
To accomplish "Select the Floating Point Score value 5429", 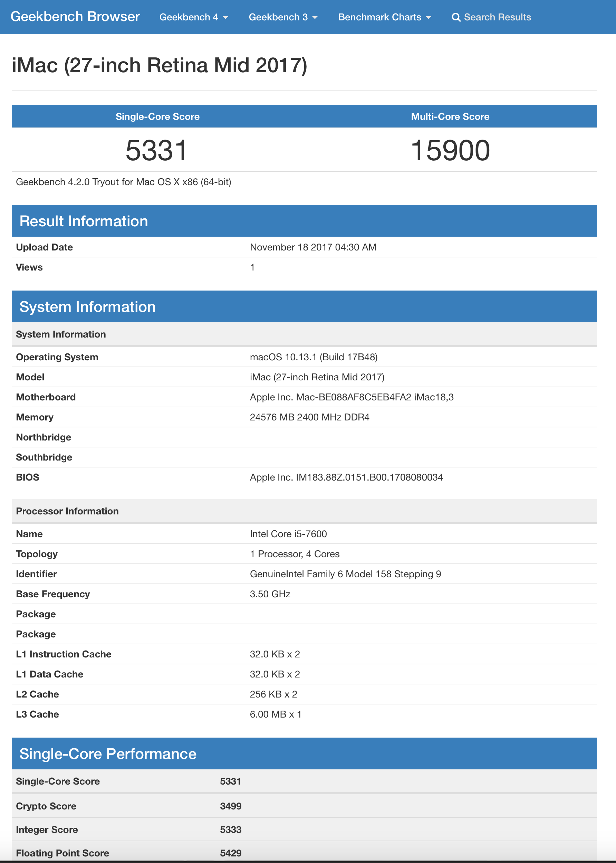I will click(231, 854).
